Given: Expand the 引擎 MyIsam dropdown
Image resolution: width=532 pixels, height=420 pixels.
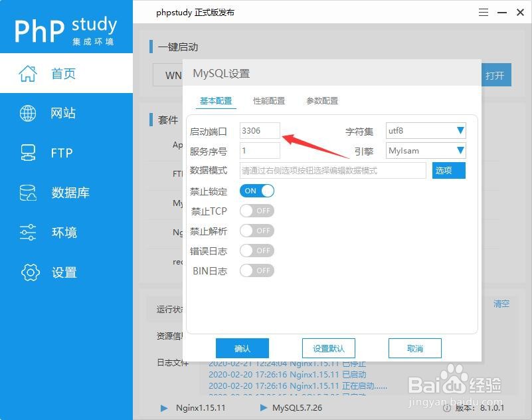Looking at the screenshot, I should pos(426,151).
